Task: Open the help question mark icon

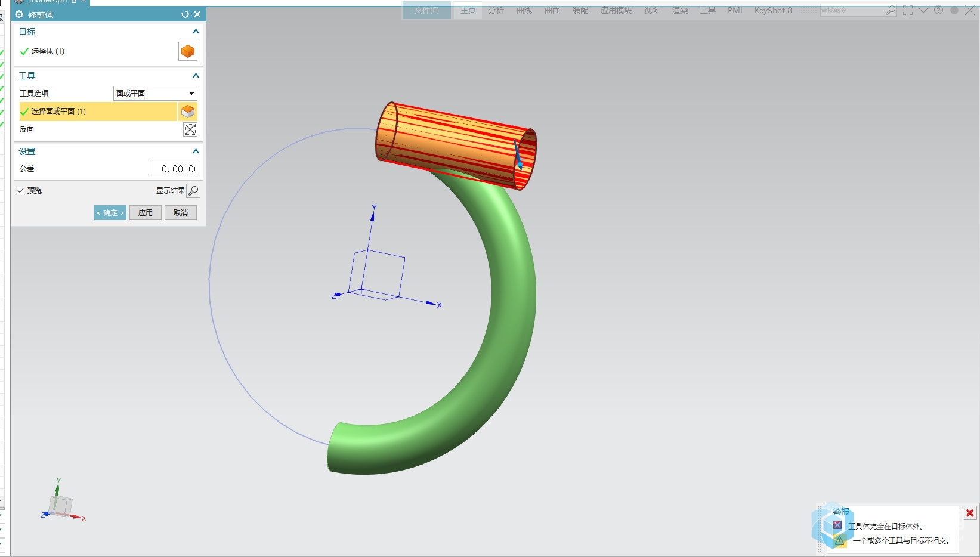Action: (x=939, y=10)
